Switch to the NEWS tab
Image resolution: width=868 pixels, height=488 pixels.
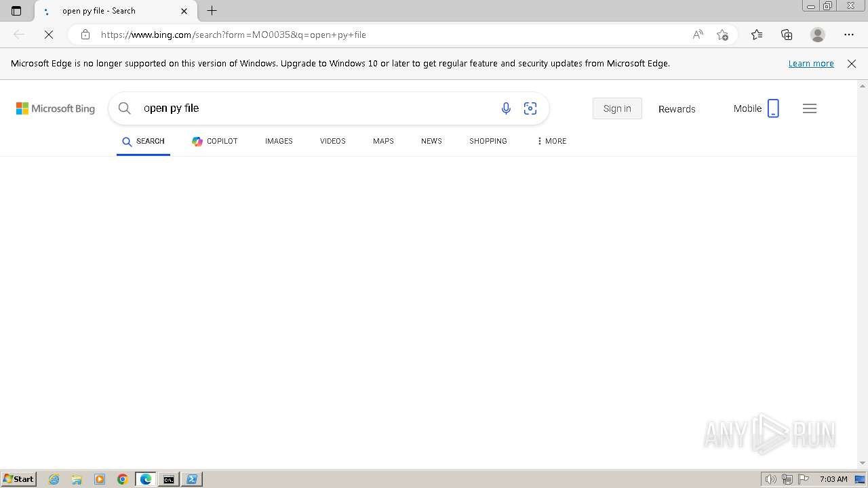pos(431,141)
